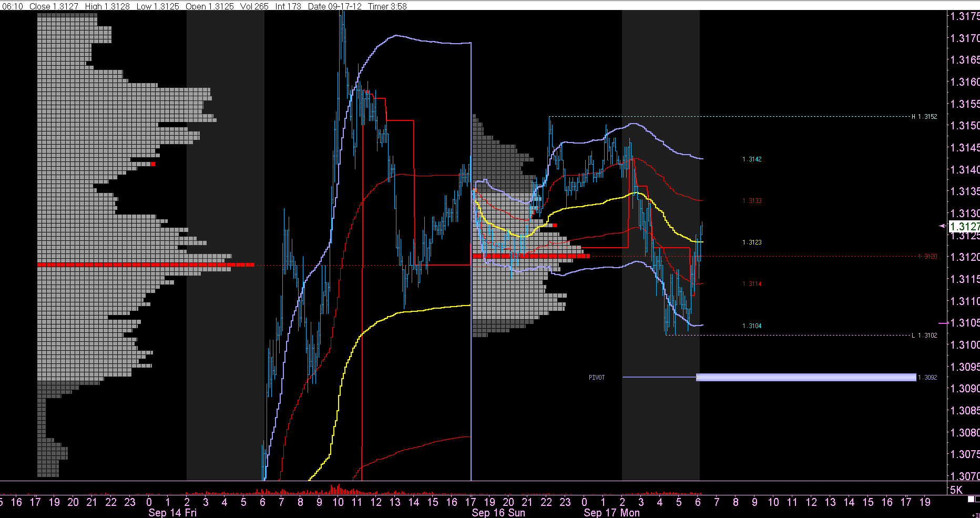Screen dimensions: 980x518
Task: Click the arrow marker beside the 1.3127 price box
Action: [943, 226]
